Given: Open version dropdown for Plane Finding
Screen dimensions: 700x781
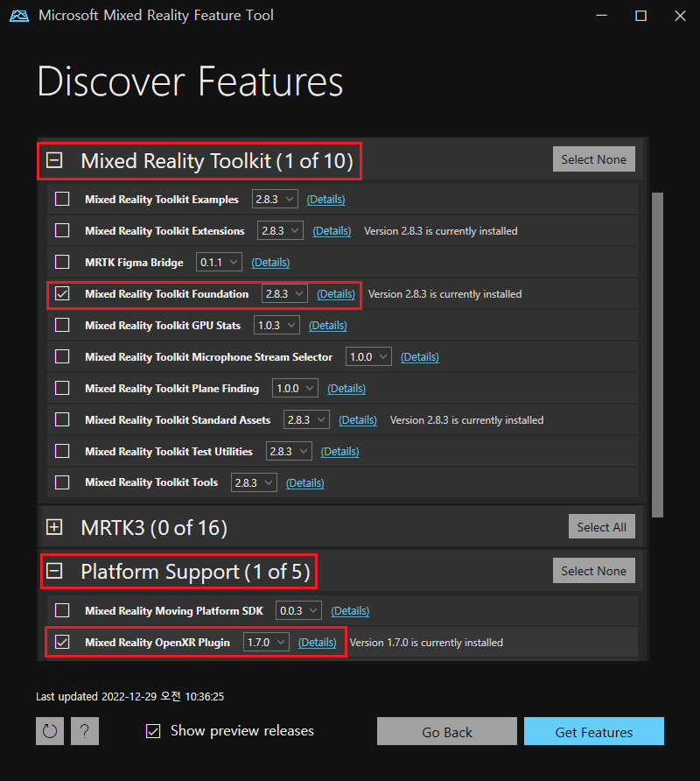Looking at the screenshot, I should 295,388.
